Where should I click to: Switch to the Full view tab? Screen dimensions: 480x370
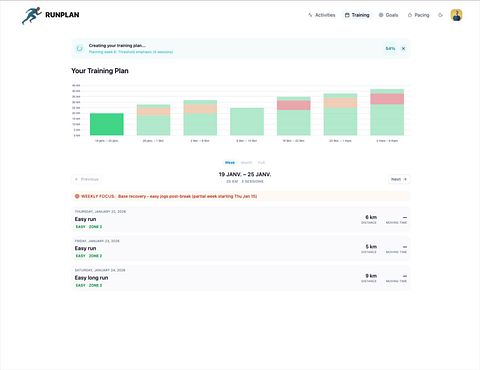tap(261, 163)
